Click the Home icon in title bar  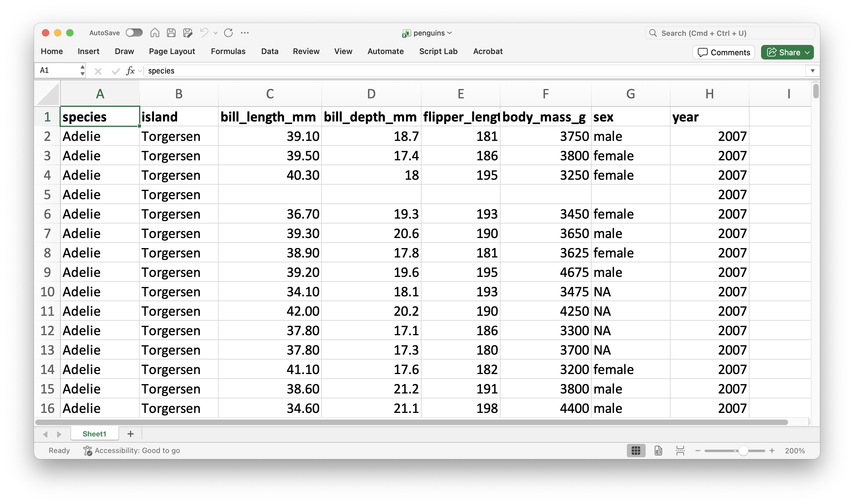click(x=155, y=32)
